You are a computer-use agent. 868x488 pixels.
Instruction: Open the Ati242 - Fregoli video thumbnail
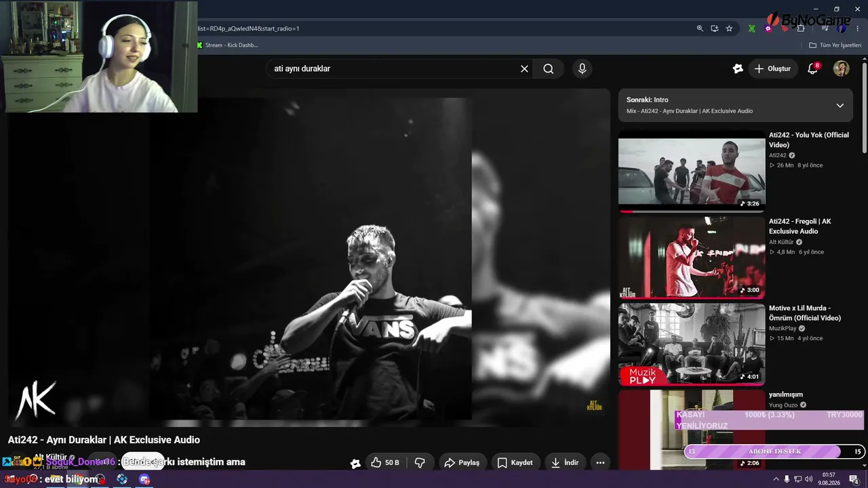692,258
